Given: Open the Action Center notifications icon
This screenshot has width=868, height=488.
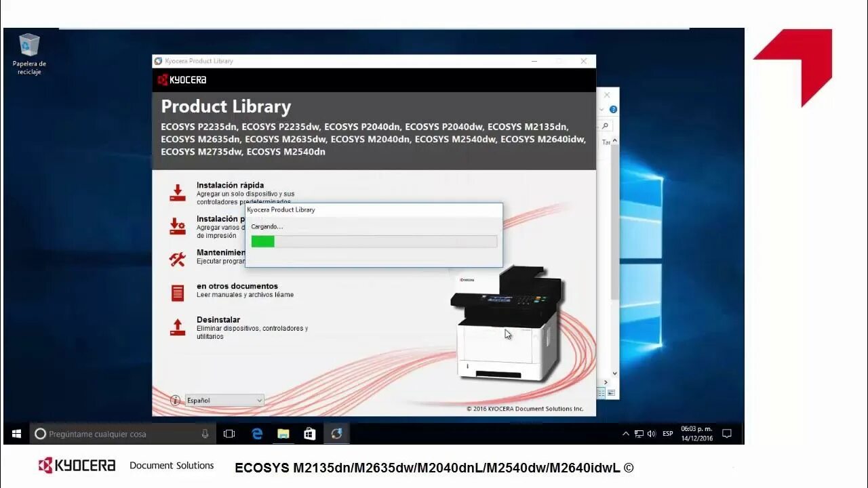Looking at the screenshot, I should coord(727,434).
